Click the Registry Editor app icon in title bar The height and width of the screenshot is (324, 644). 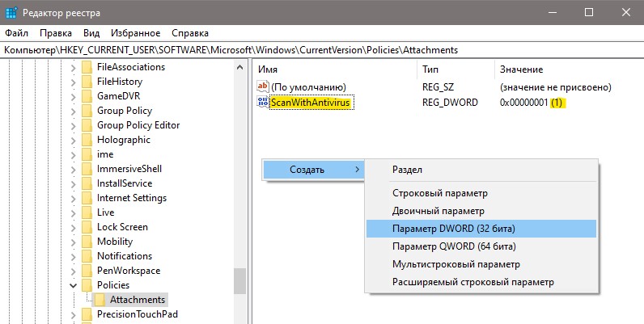[x=11, y=12]
